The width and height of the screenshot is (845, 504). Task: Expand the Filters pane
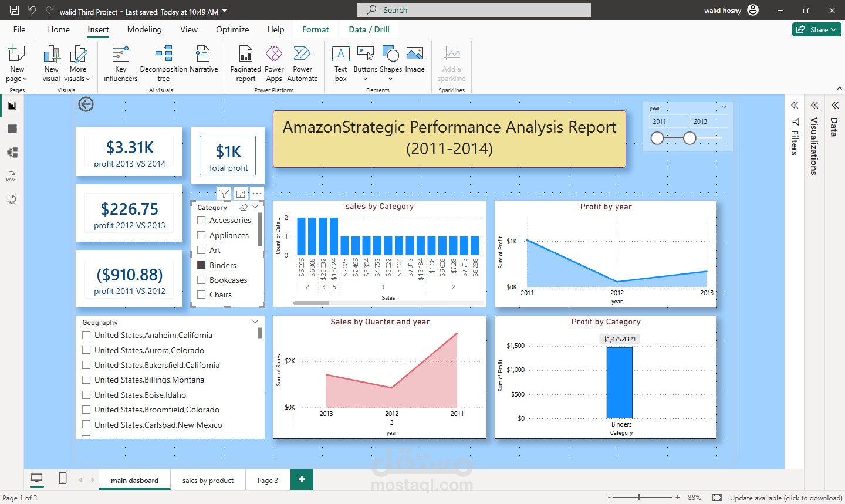click(795, 105)
